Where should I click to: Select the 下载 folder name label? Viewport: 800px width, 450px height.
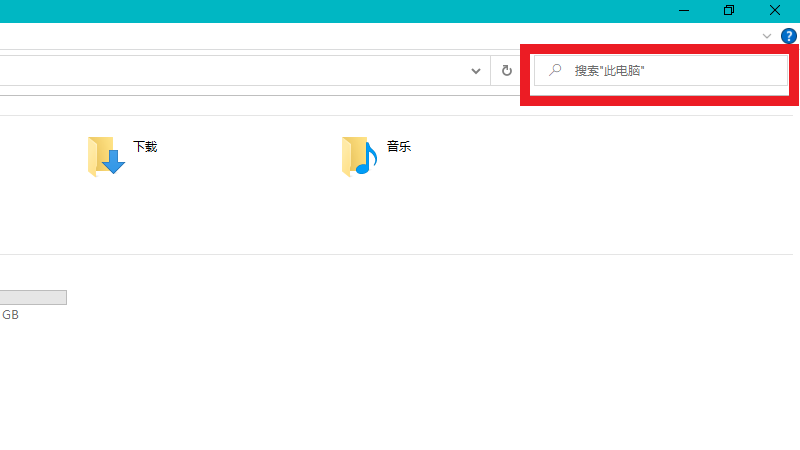[x=145, y=146]
